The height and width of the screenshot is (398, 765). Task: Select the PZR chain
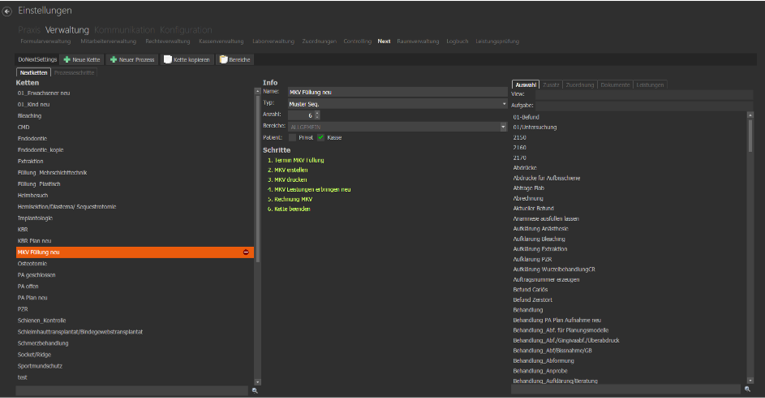(x=135, y=309)
